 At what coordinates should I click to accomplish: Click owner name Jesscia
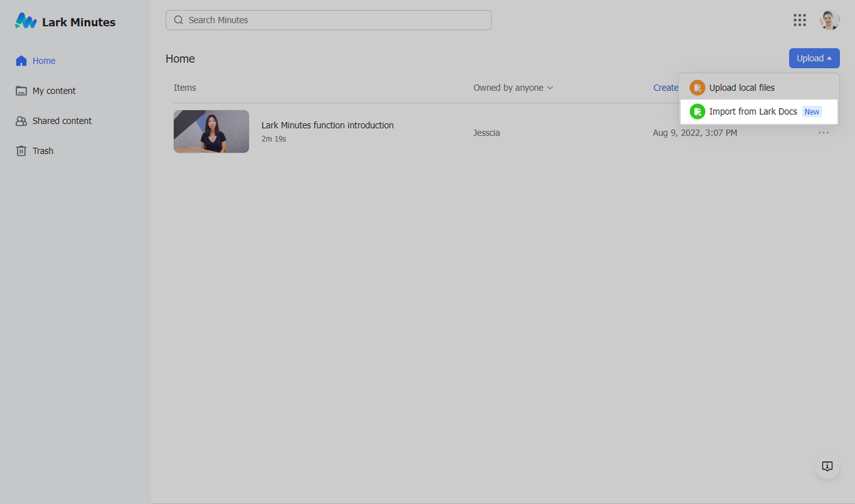(x=486, y=133)
